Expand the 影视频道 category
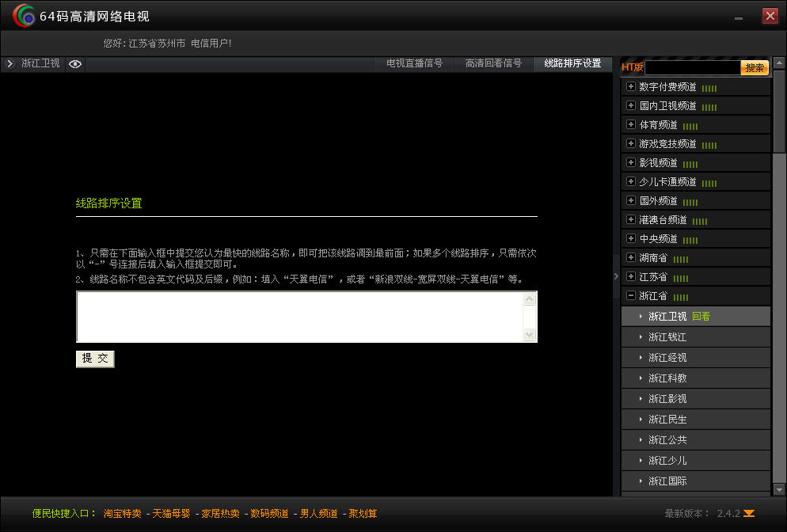The image size is (787, 532). click(631, 162)
